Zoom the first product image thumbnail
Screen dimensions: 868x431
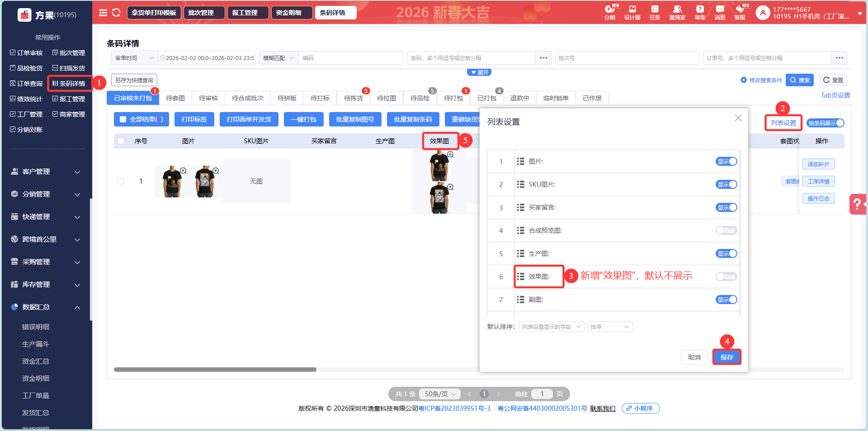coord(183,171)
